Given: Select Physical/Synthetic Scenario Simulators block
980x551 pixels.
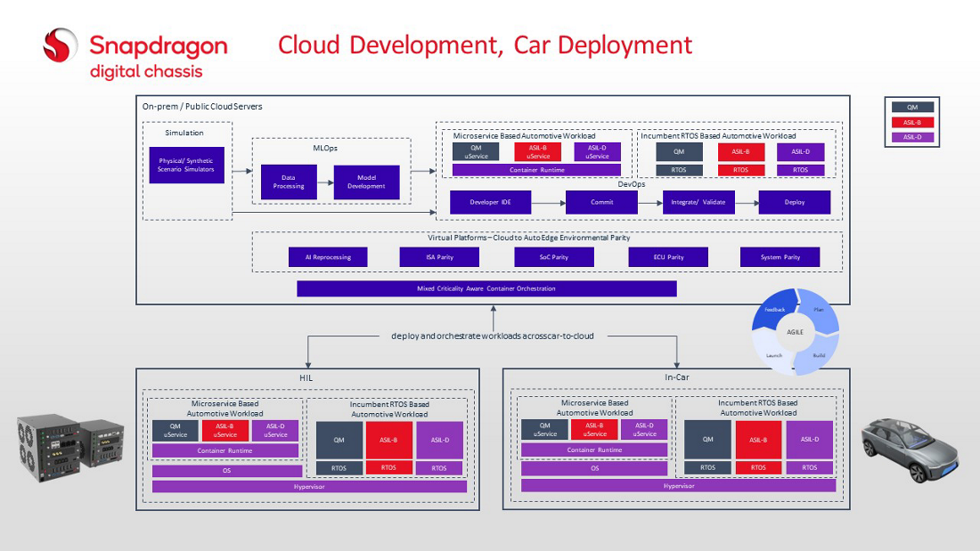Looking at the screenshot, I should [x=186, y=165].
